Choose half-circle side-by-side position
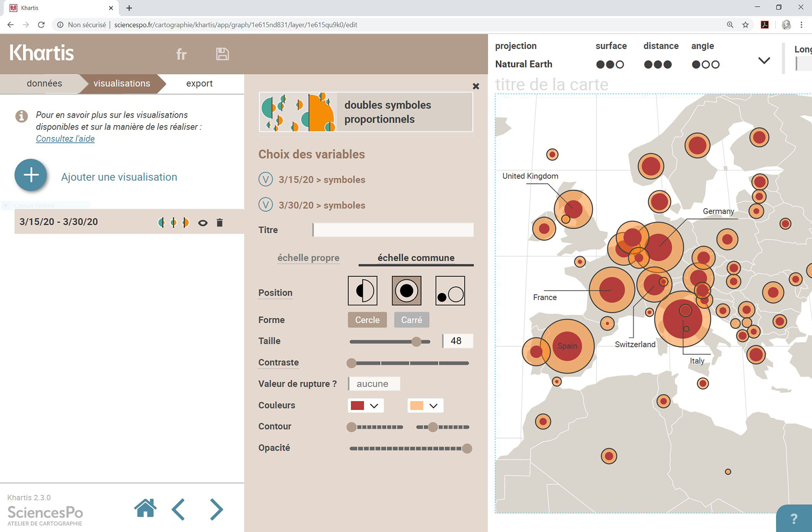Viewport: 812px width, 532px height. (x=363, y=291)
